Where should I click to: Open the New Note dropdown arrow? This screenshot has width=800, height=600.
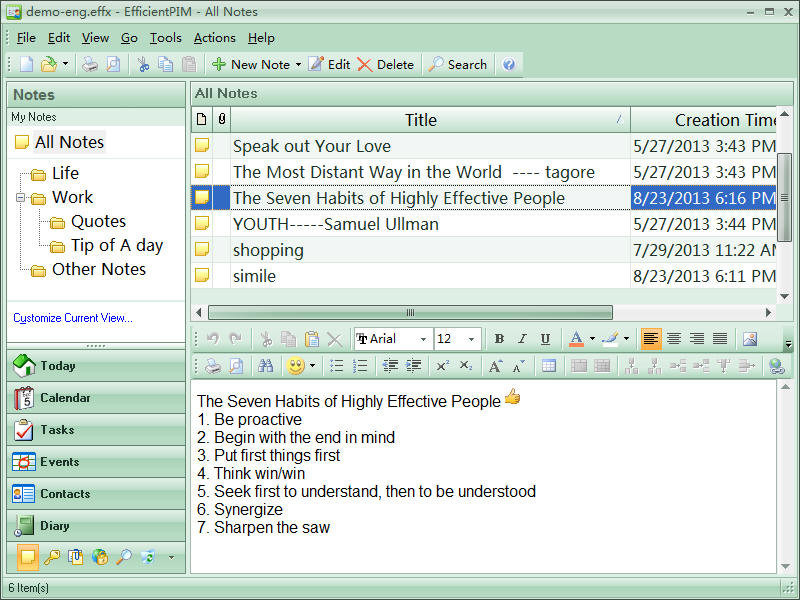tap(298, 65)
